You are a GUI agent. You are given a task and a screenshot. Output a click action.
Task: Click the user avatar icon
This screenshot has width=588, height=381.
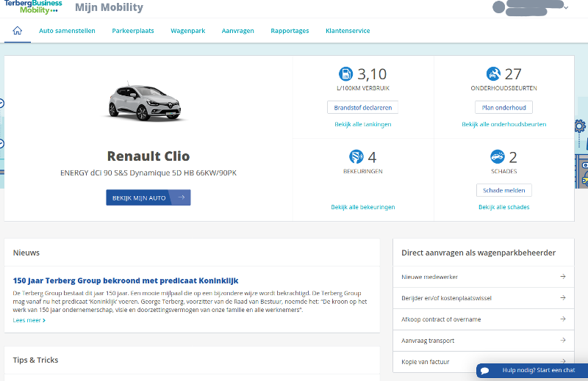(498, 7)
